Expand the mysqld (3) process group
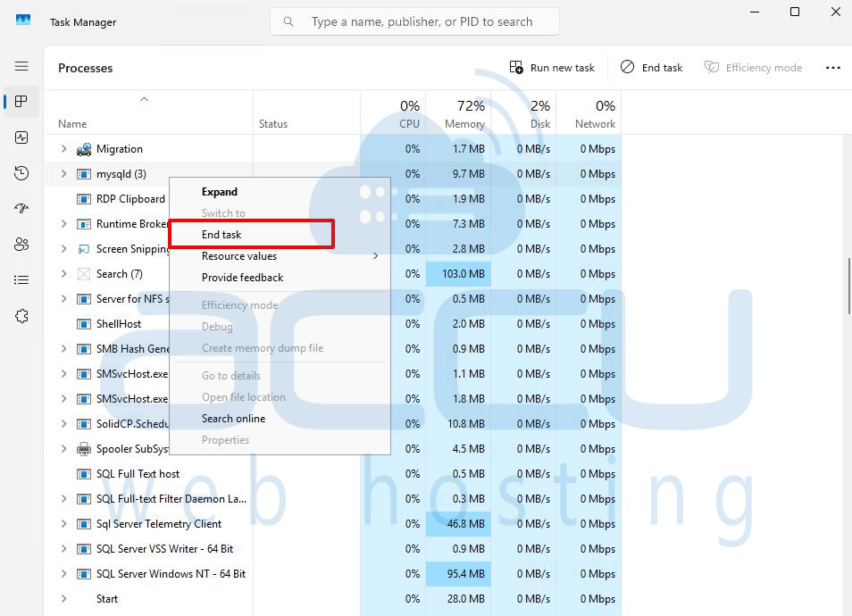Image resolution: width=852 pixels, height=616 pixels. 63,174
